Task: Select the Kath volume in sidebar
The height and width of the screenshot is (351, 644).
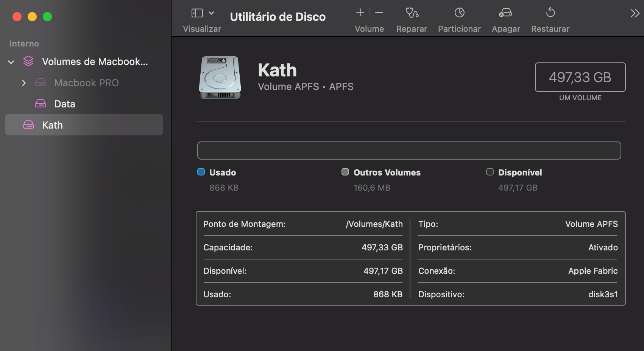Action: [52, 125]
